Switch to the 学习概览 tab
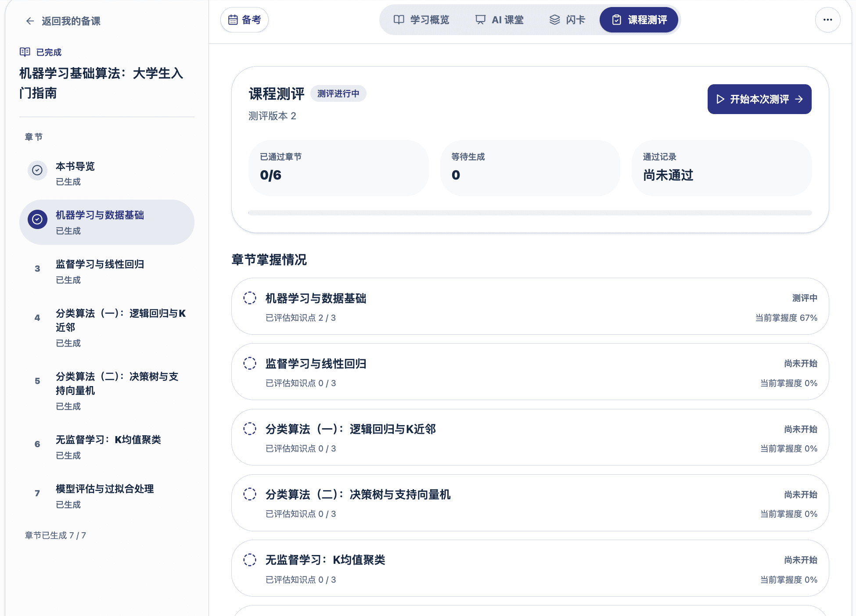The width and height of the screenshot is (856, 616). (x=421, y=20)
